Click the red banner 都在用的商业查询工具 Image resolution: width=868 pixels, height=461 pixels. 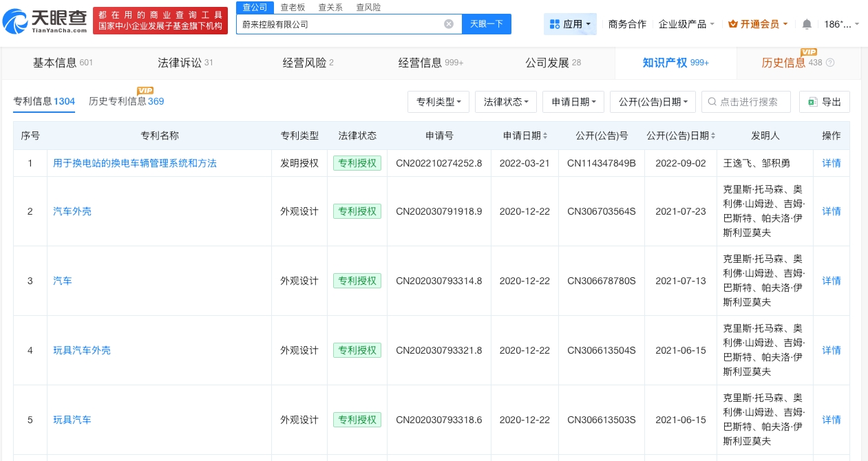160,21
